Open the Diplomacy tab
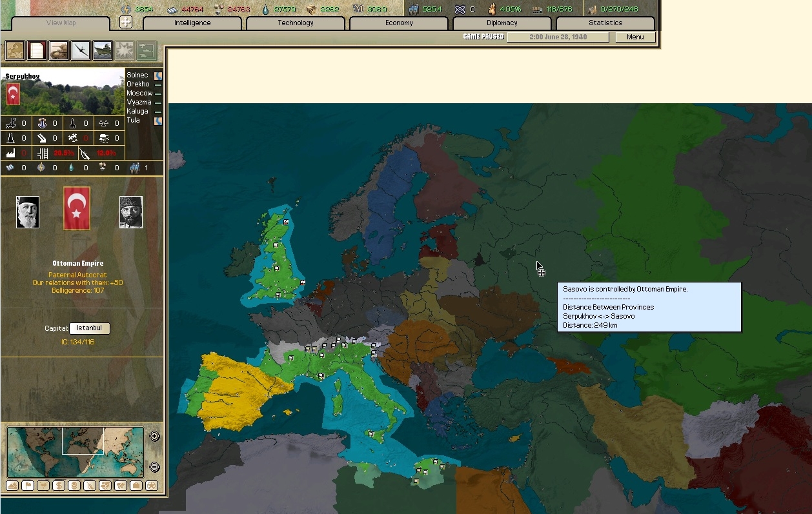 pos(502,23)
